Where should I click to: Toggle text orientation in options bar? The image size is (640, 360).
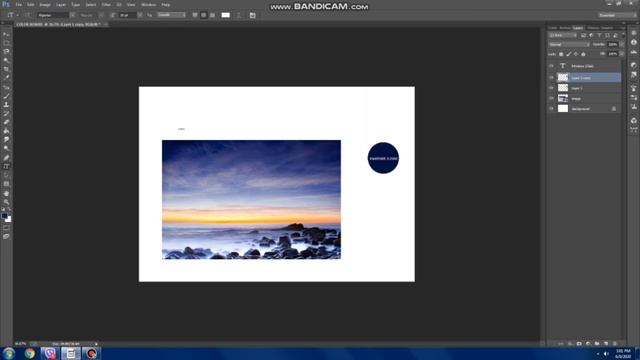pos(27,15)
